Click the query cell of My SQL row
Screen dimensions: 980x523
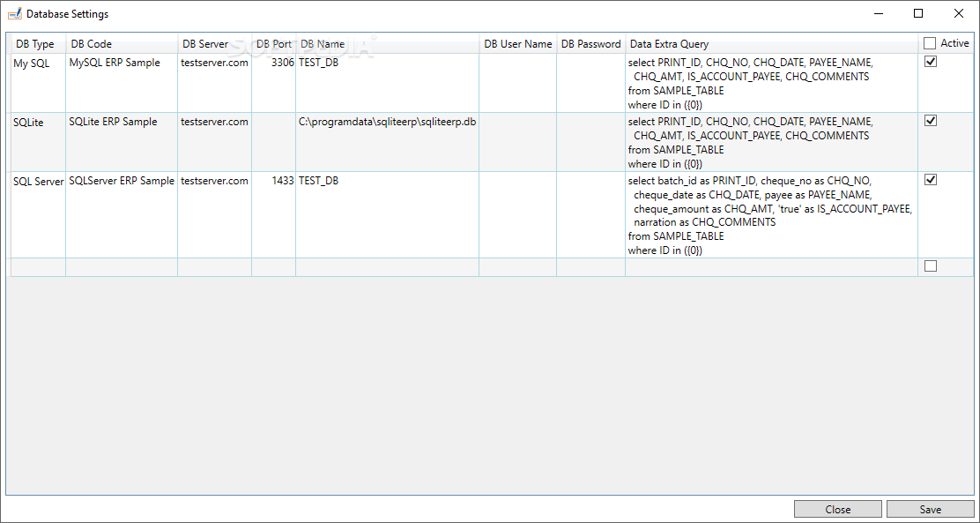(772, 83)
